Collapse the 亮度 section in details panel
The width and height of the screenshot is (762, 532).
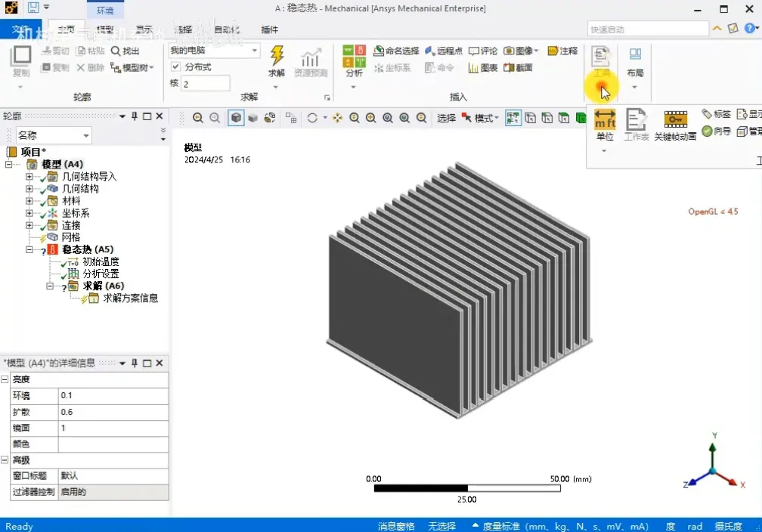[5, 379]
